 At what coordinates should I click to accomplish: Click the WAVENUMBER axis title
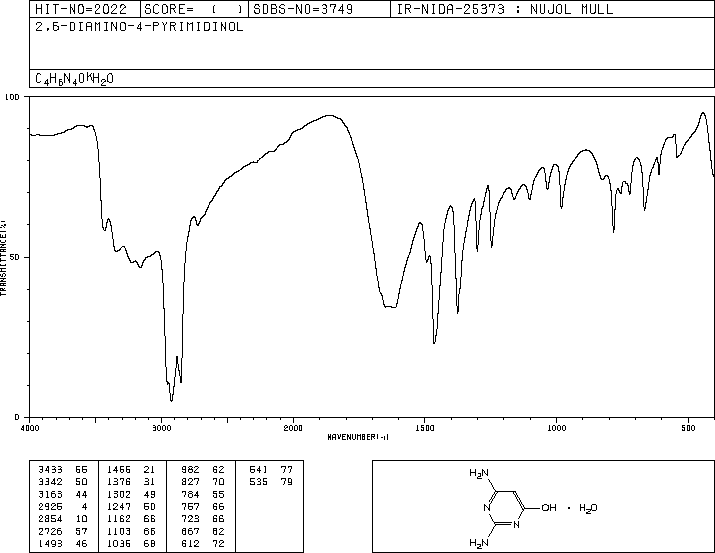tap(358, 437)
